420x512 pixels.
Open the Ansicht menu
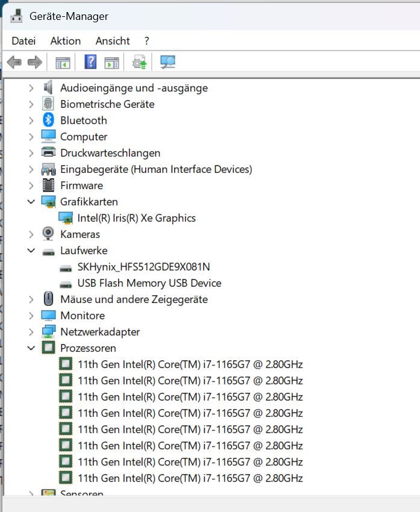click(112, 41)
